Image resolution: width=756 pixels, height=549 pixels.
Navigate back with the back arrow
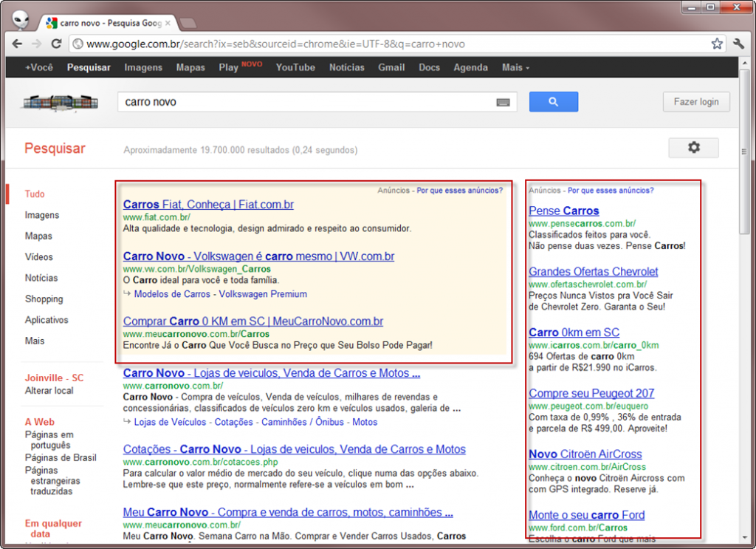17,44
